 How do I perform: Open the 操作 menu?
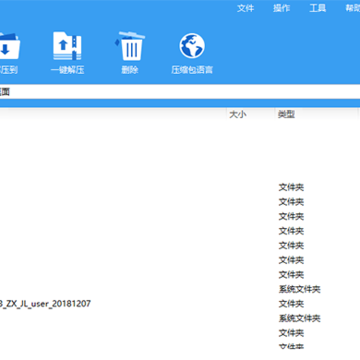point(282,8)
